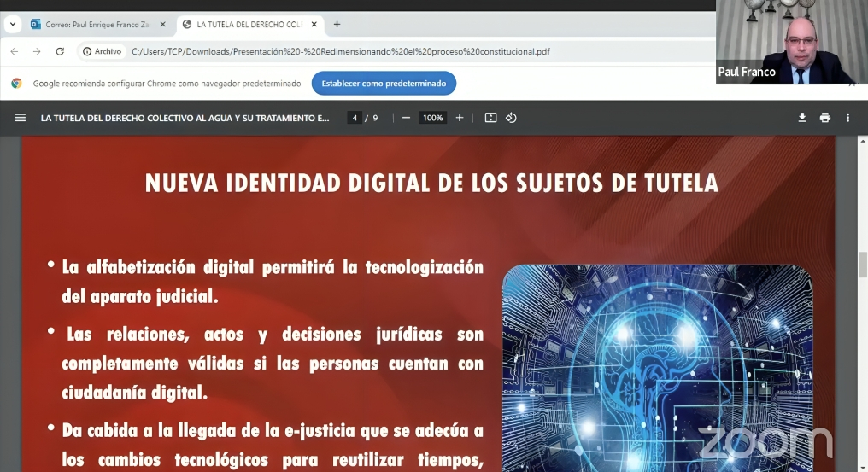Rotate the PDF counterclockwise
Screen dimensions: 868x472
[x=511, y=118]
